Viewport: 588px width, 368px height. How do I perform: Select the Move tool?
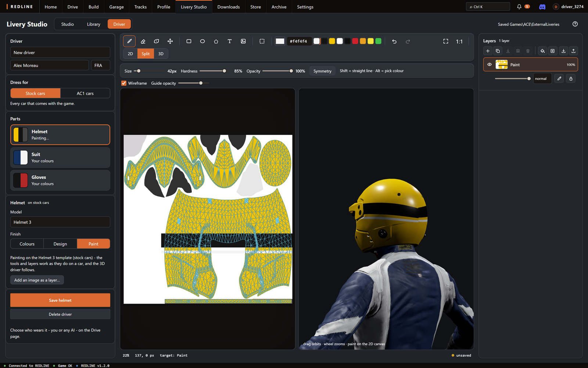click(170, 41)
